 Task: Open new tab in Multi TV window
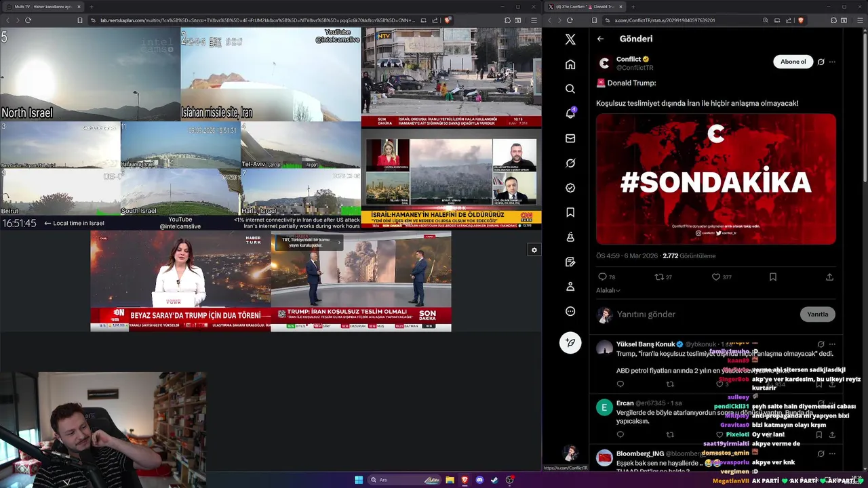click(x=92, y=7)
